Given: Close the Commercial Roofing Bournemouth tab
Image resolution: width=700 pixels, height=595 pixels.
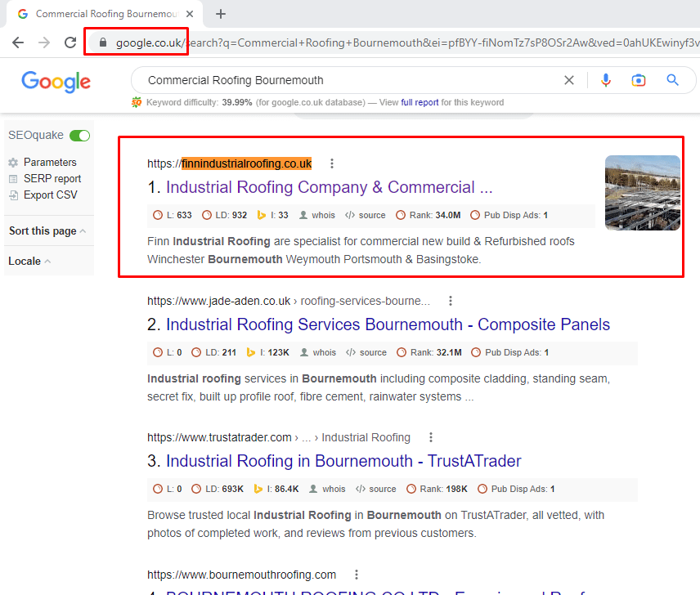Looking at the screenshot, I should tap(190, 14).
